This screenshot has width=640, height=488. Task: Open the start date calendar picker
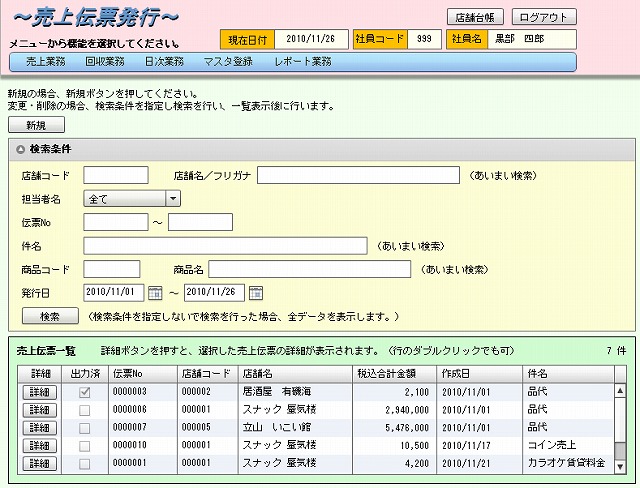(155, 293)
